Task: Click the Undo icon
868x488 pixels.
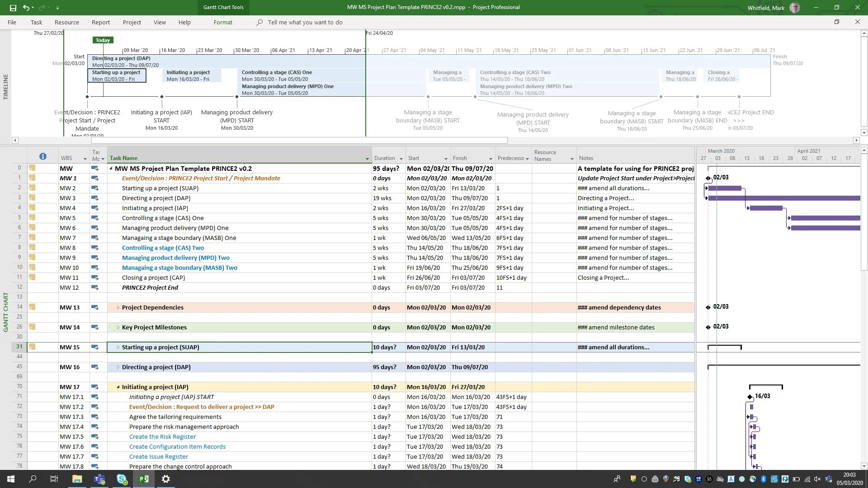Action: tap(25, 7)
